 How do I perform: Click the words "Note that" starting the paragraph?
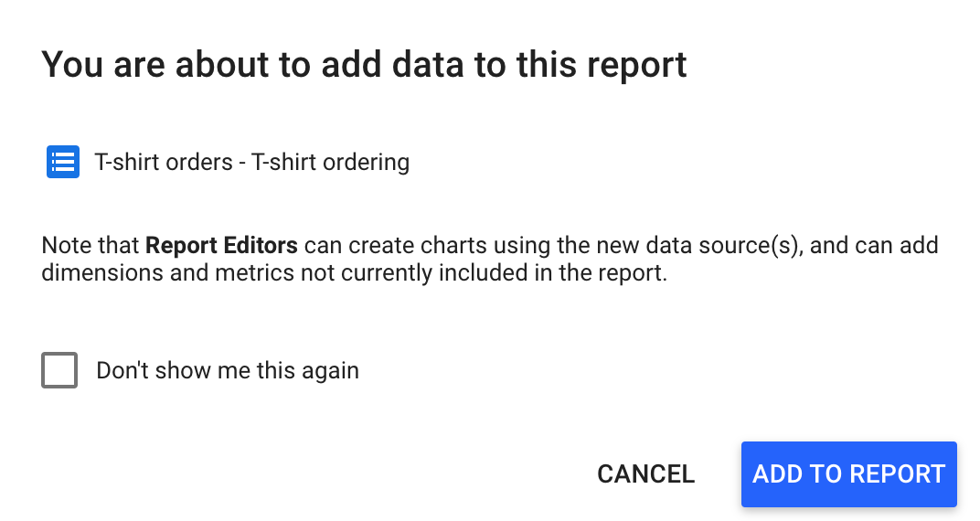coord(90,246)
